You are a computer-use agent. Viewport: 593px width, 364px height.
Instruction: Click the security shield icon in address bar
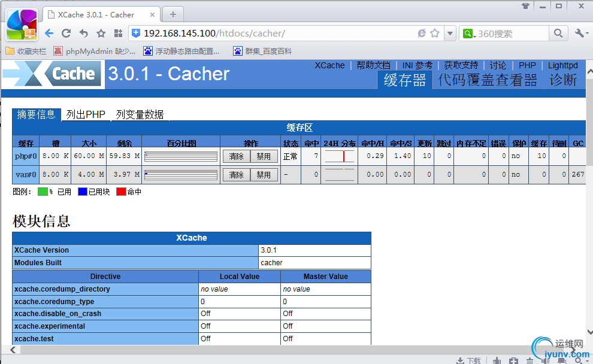(136, 34)
